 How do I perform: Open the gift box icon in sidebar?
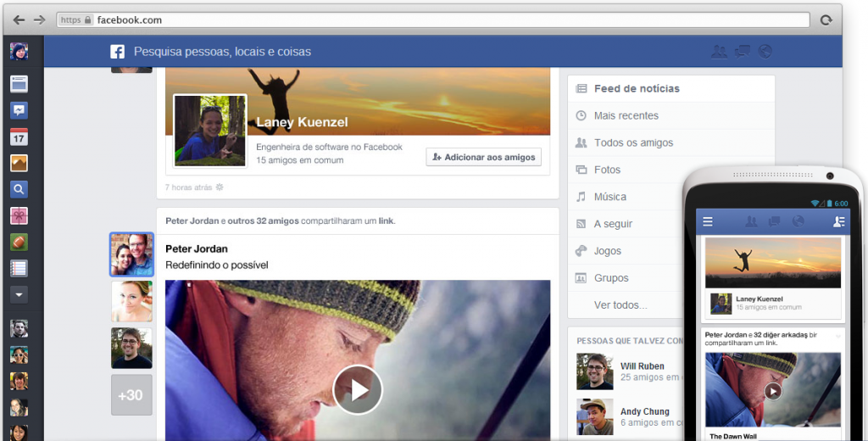[x=19, y=215]
